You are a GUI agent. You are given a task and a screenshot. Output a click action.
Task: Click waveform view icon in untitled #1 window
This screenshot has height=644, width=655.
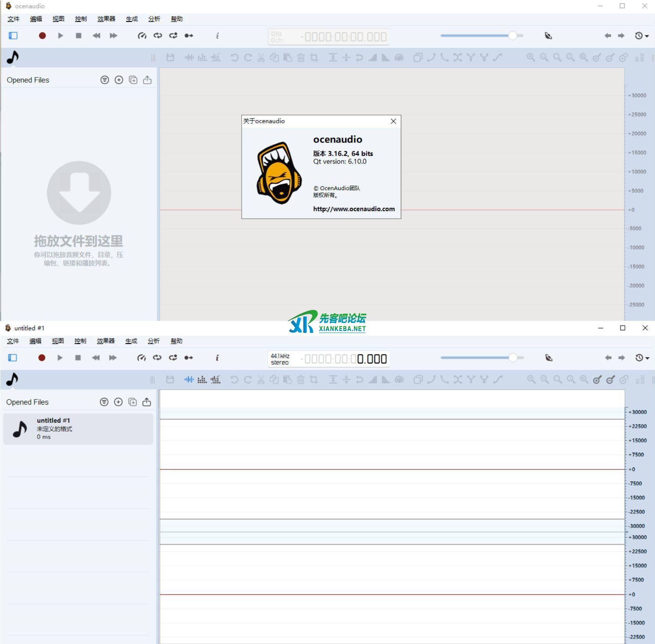(x=189, y=380)
